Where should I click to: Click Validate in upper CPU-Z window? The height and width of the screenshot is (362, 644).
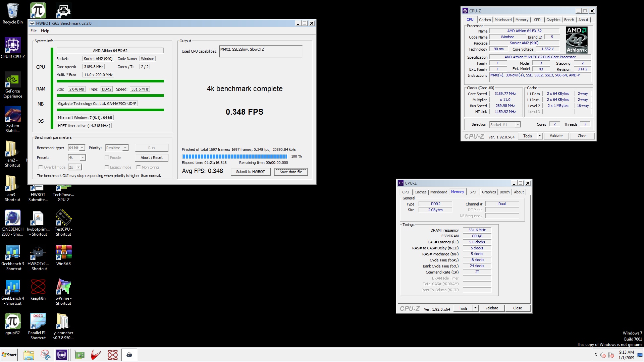pyautogui.click(x=556, y=136)
